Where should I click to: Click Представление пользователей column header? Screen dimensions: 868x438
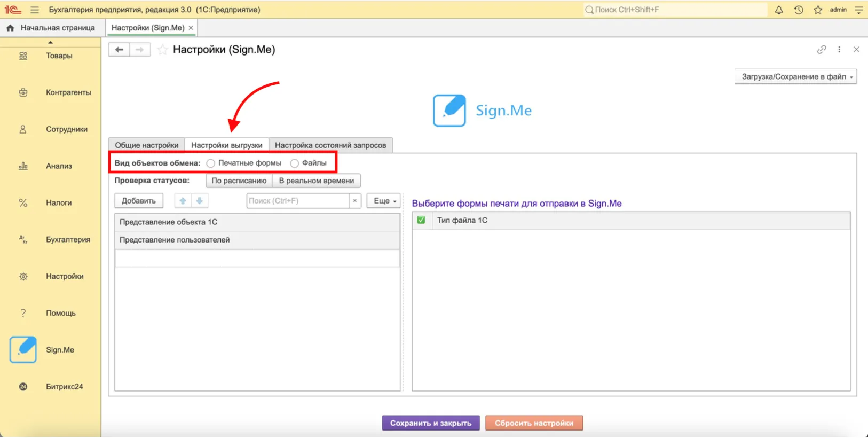(257, 240)
